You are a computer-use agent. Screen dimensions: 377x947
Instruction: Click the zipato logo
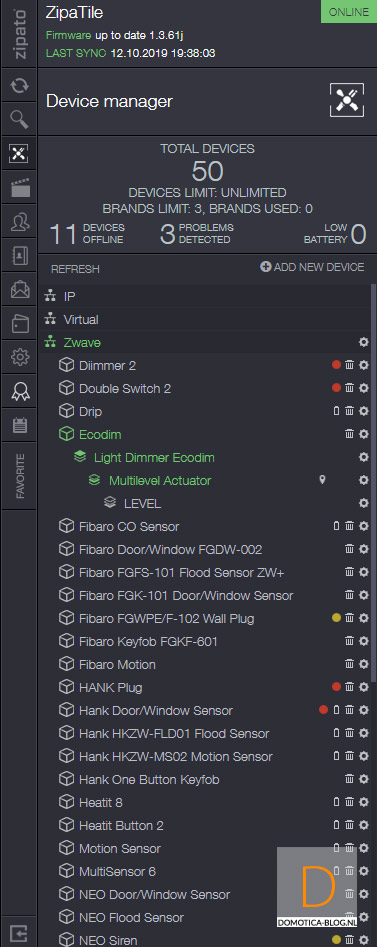tap(20, 34)
